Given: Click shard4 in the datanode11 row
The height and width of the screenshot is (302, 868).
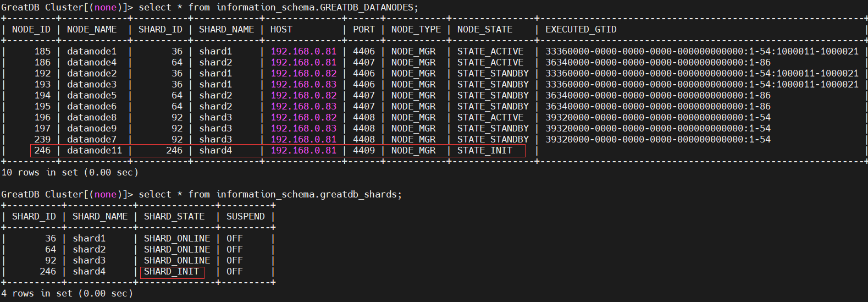Looking at the screenshot, I should pyautogui.click(x=215, y=151).
